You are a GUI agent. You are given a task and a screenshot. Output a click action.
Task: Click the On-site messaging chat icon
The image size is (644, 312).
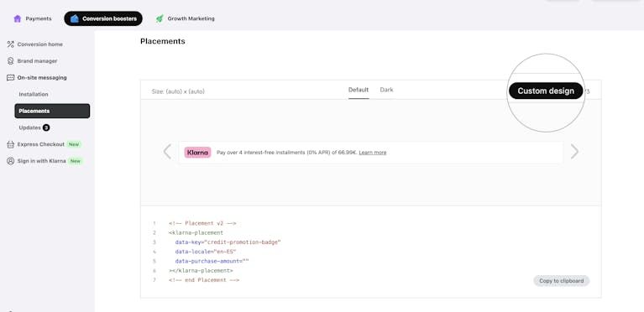click(x=11, y=78)
